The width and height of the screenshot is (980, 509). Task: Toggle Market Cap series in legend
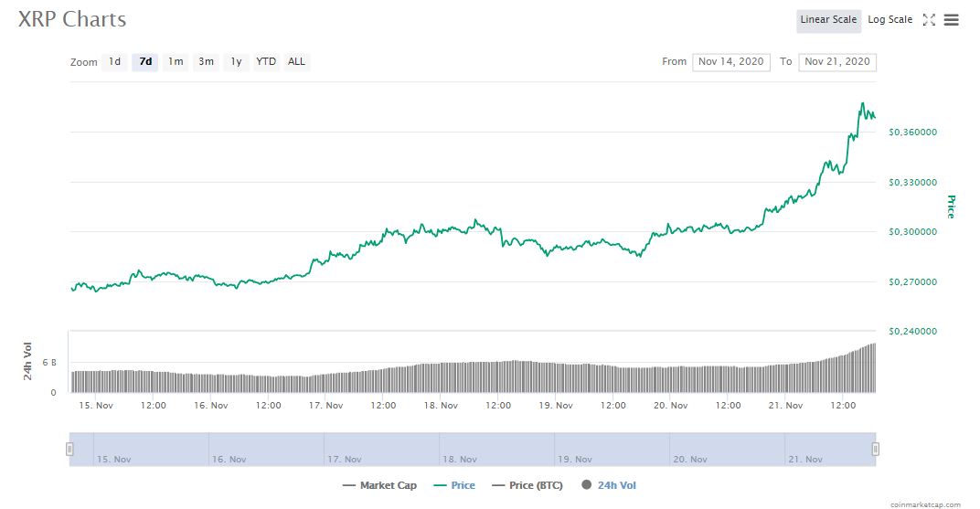[x=379, y=485]
